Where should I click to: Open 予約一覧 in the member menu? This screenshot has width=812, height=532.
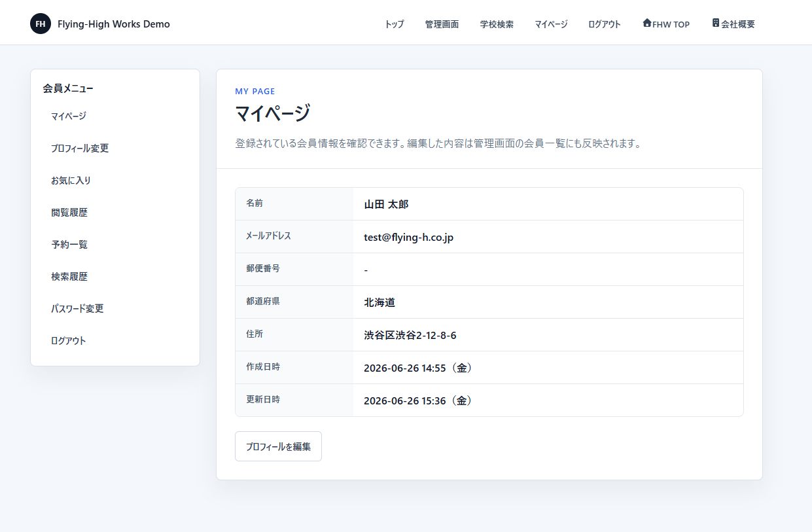point(115,244)
